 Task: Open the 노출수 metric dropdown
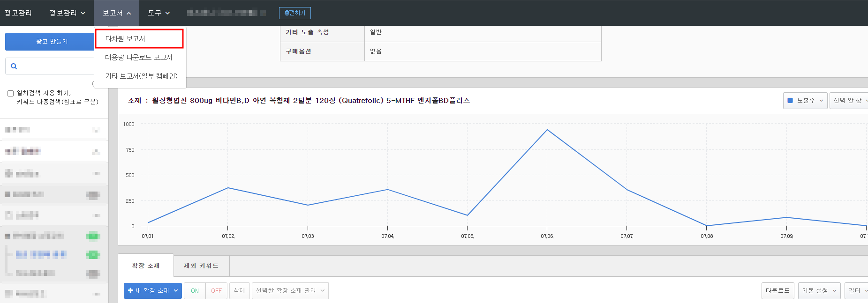805,100
